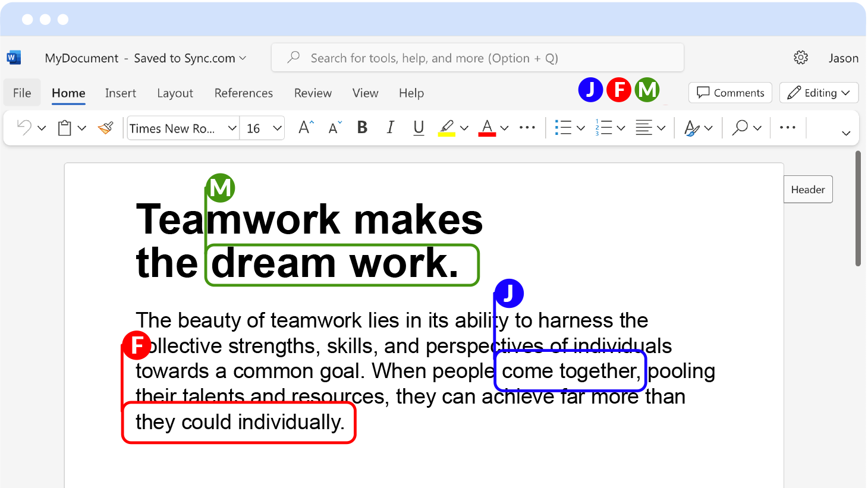Apply a bulleted list

pos(564,127)
